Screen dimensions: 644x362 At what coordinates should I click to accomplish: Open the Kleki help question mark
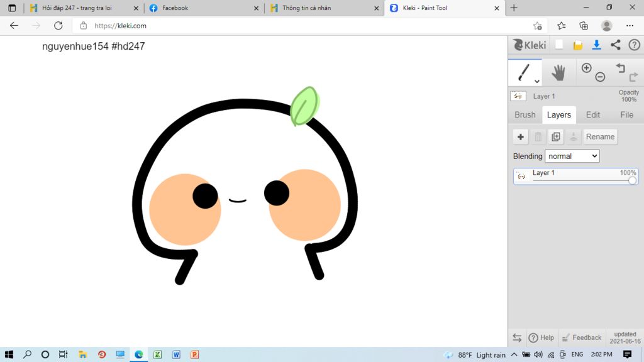coord(634,45)
